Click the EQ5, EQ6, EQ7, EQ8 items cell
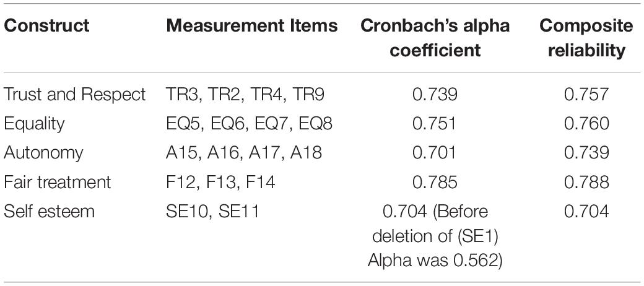This screenshot has width=644, height=286. 250,124
